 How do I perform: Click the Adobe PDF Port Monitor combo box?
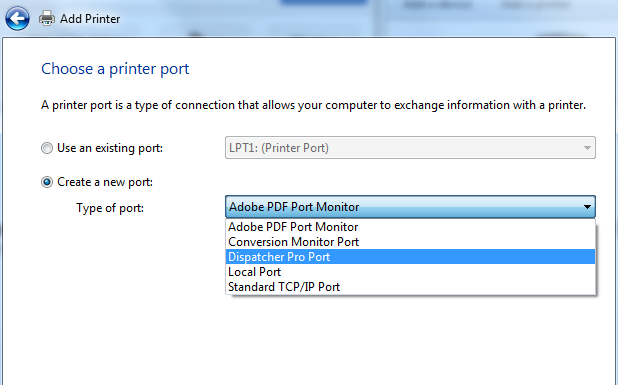(410, 207)
